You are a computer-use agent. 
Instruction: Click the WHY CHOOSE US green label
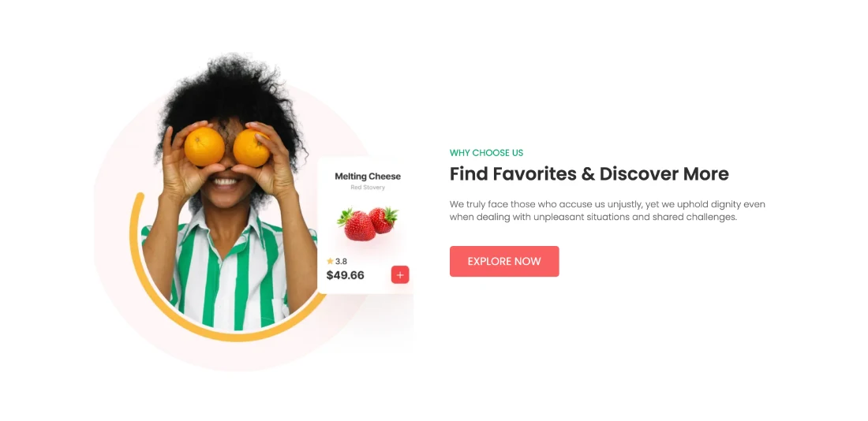[486, 153]
